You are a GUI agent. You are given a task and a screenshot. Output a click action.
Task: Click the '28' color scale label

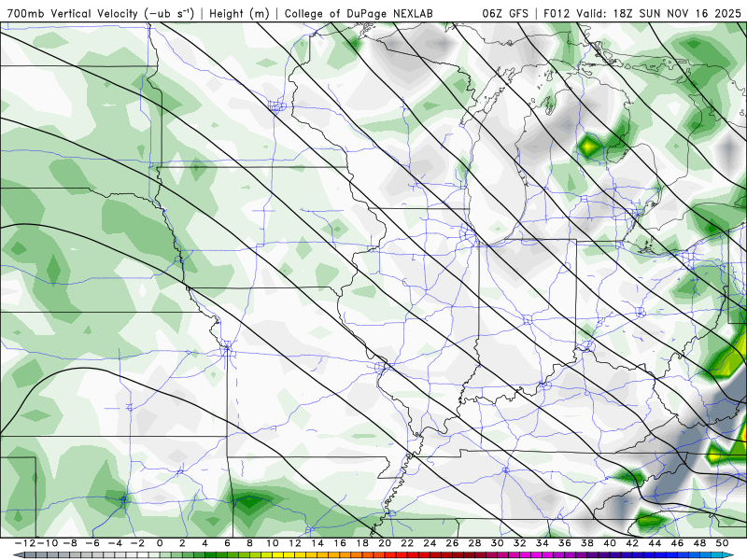pos(474,543)
